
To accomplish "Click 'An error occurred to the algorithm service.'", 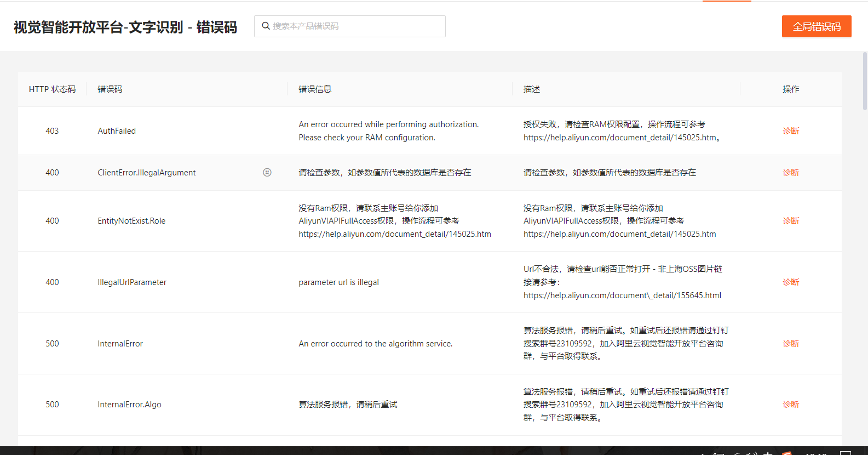I will pyautogui.click(x=376, y=344).
